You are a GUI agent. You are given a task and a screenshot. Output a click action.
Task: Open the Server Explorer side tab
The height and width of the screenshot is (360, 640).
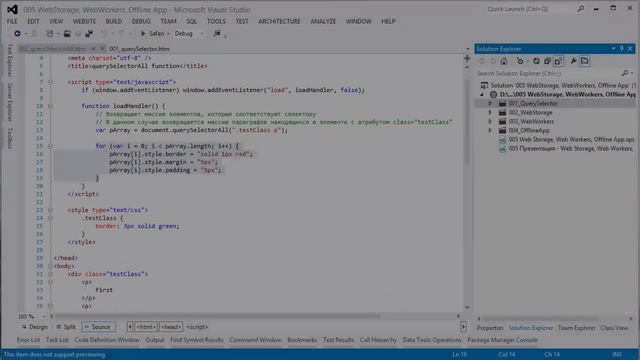point(10,102)
